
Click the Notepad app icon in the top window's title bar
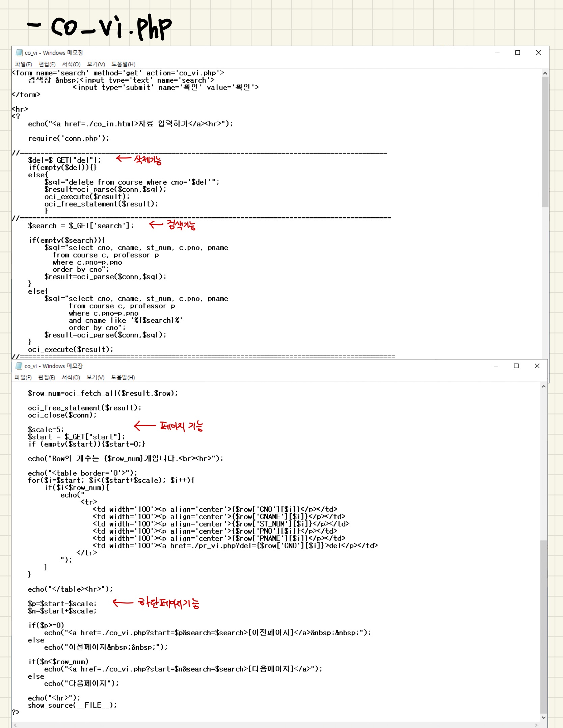point(19,53)
